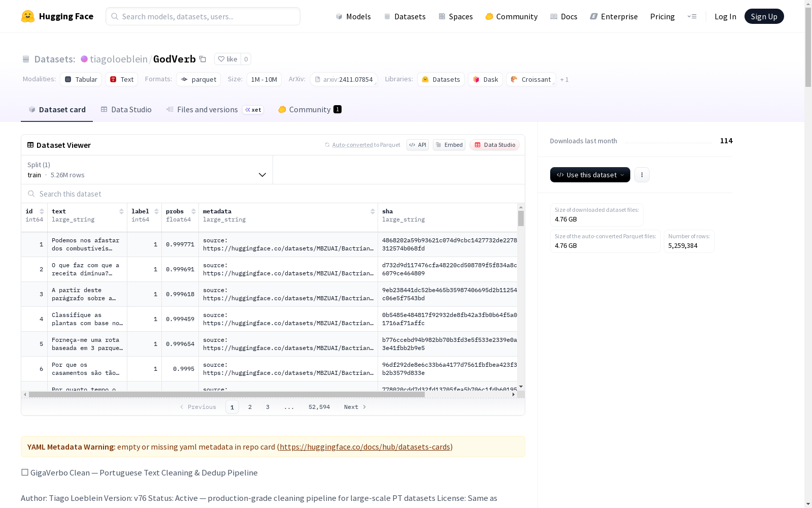Switch to the Dataset card tab
812x508 pixels.
tap(57, 110)
